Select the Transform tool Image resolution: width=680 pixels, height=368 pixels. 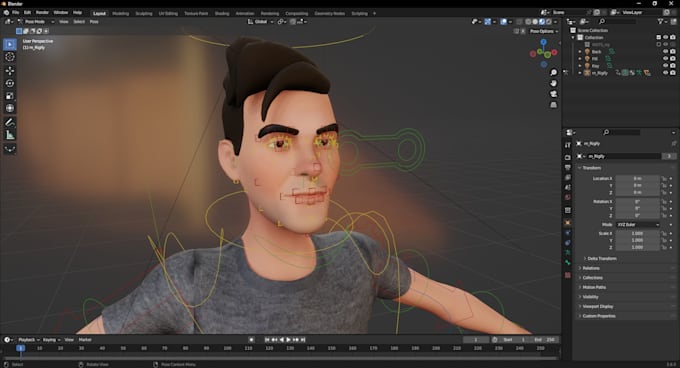pyautogui.click(x=10, y=108)
